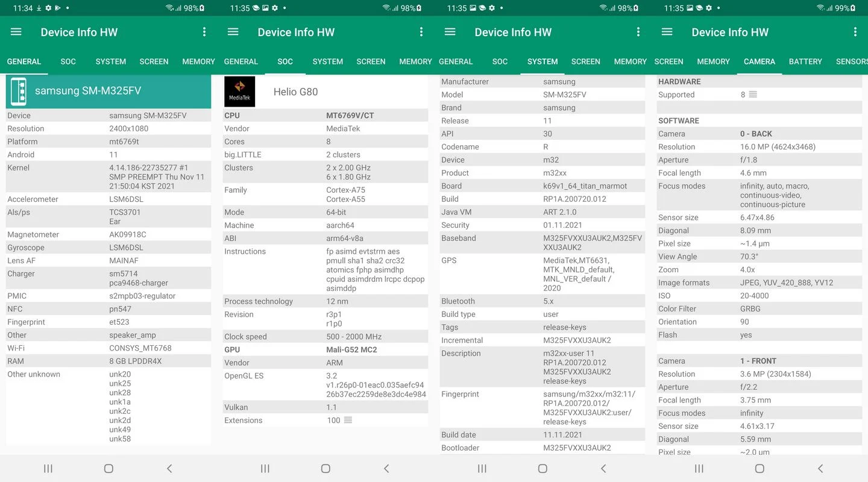Tap the Wi-Fi CONSYS_MT6768 row
The width and height of the screenshot is (868, 482).
(x=108, y=348)
